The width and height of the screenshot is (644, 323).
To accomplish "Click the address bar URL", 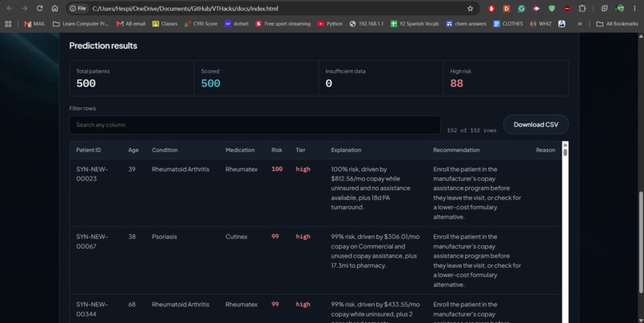I will (x=185, y=8).
